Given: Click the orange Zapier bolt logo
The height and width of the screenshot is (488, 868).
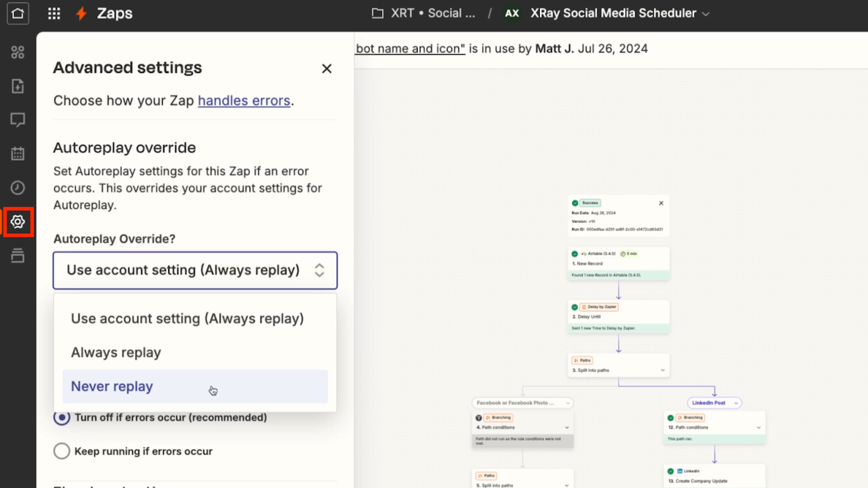Looking at the screenshot, I should [81, 14].
